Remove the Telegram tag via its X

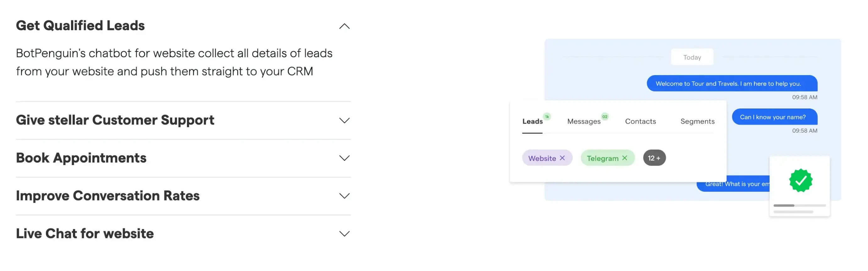click(x=624, y=158)
